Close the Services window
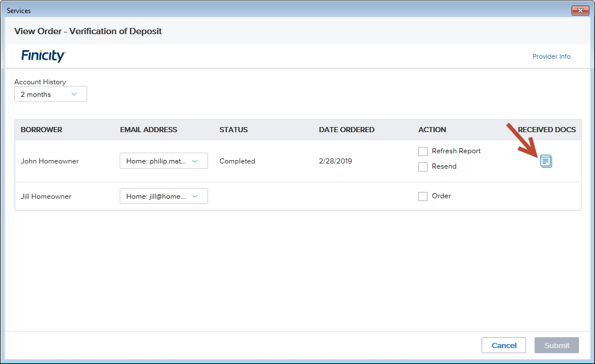 580,11
